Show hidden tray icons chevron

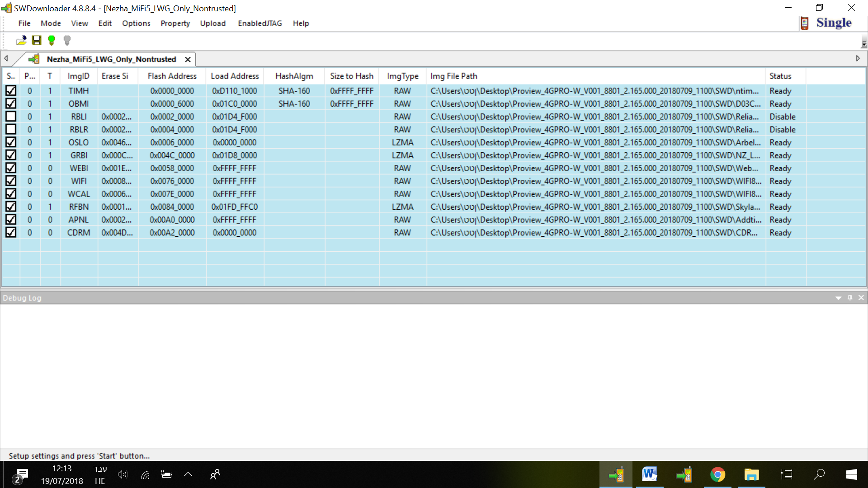point(188,474)
